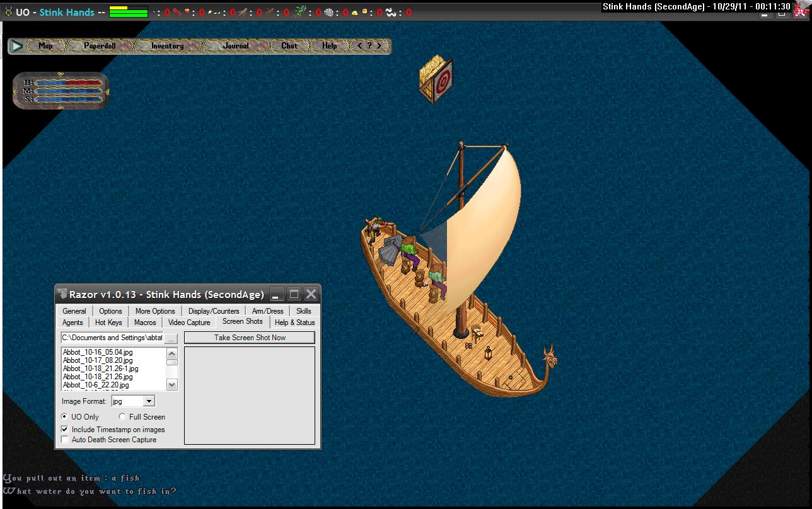Open the Arm/Dress tab
812x509 pixels.
point(268,311)
